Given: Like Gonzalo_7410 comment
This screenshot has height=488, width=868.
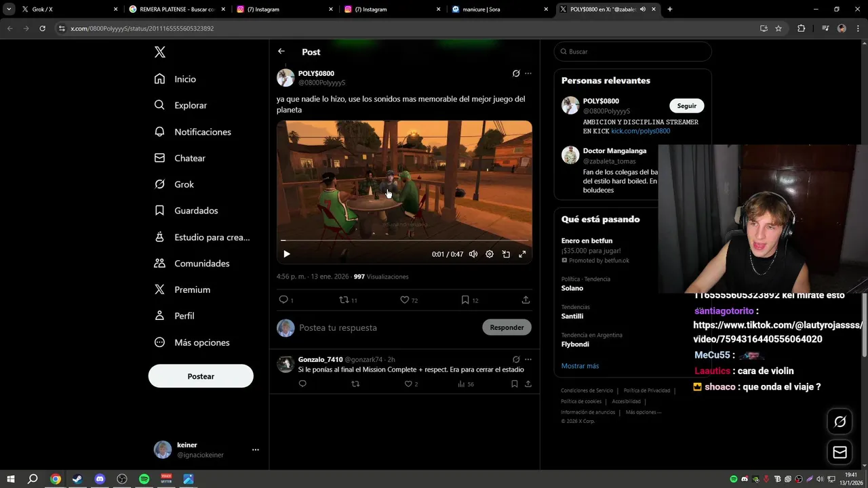Looking at the screenshot, I should [x=408, y=384].
